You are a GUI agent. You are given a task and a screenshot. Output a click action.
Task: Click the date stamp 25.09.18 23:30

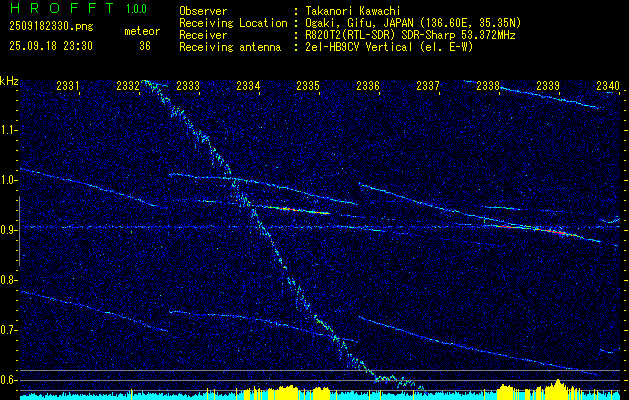pyautogui.click(x=51, y=46)
